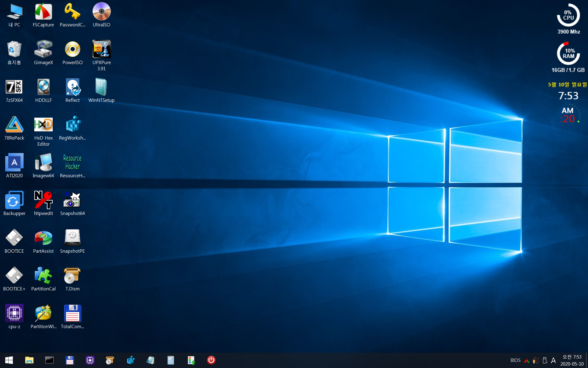This screenshot has height=368, width=588.
Task: Open the T.Dism shortcut
Action: pyautogui.click(x=73, y=279)
